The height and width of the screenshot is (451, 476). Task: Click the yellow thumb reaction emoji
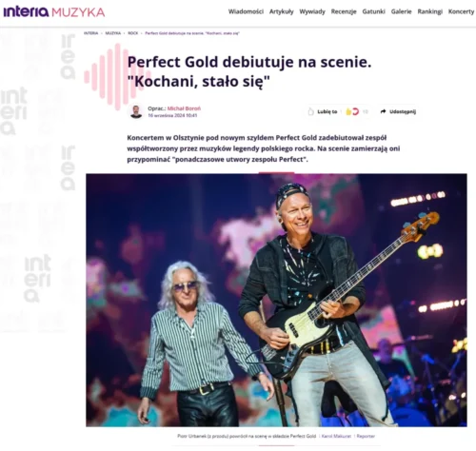pyautogui.click(x=348, y=111)
